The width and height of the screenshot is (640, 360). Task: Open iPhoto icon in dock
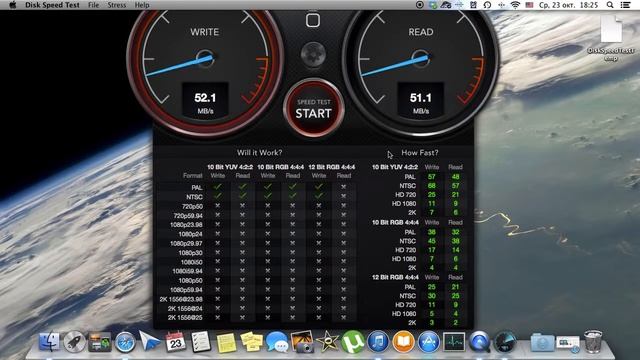point(302,342)
